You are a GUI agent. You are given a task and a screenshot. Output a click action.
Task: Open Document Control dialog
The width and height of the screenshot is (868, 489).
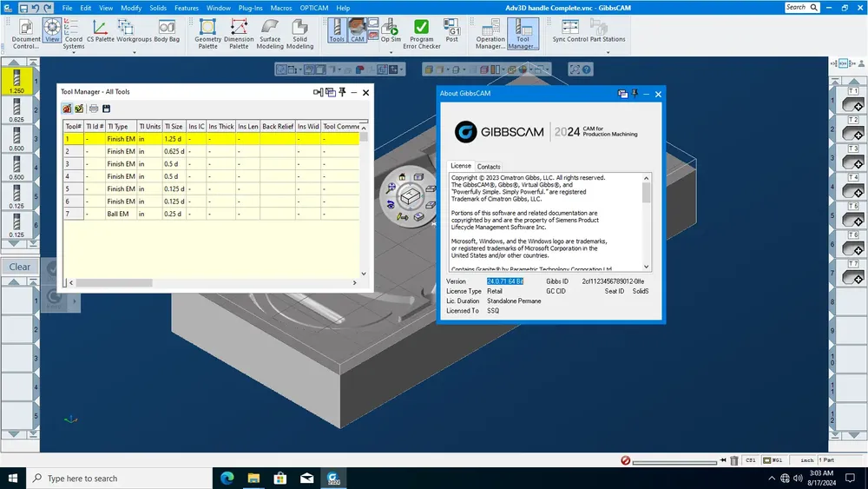tap(26, 33)
